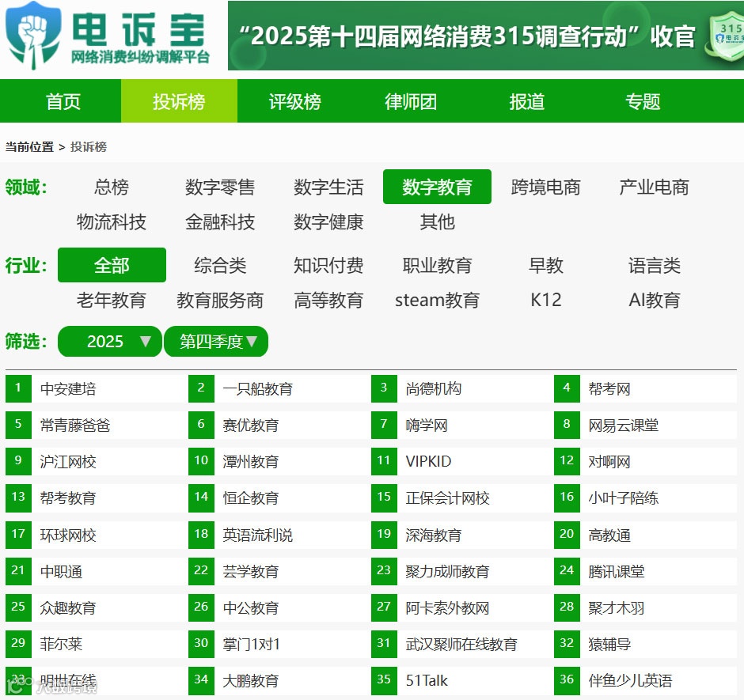Open rank 22 entry 芸学教育
This screenshot has width=744, height=700.
click(x=251, y=572)
